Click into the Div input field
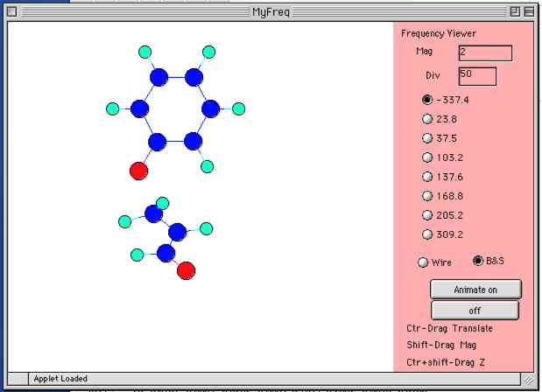 (477, 76)
